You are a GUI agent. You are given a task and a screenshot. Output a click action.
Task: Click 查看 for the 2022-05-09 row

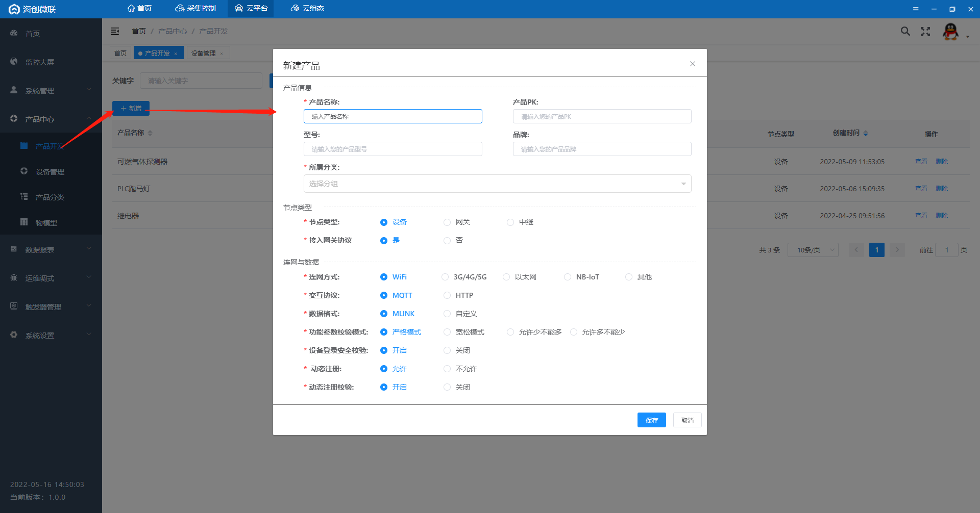click(x=921, y=162)
